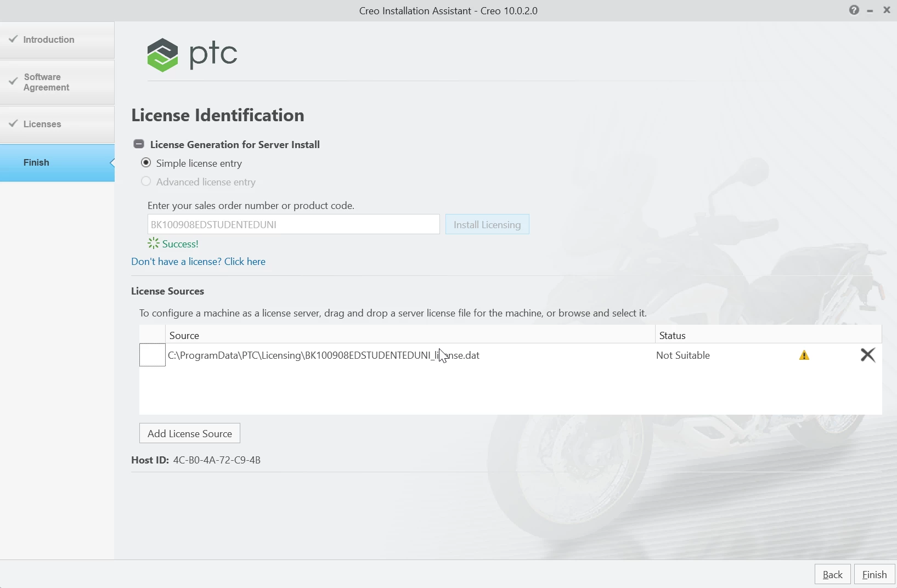
Task: Collapse License Generation for Server Install section
Action: click(x=139, y=144)
